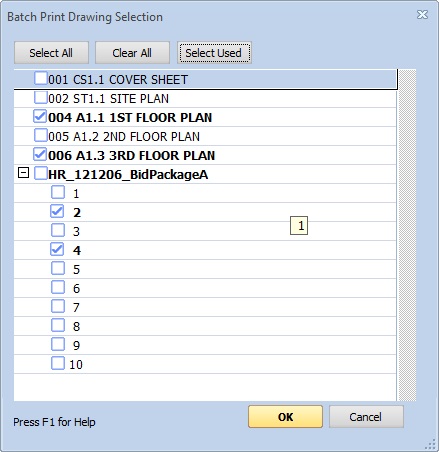Check the checkbox for page 10
Viewport: 439px width, 452px height.
pos(58,363)
